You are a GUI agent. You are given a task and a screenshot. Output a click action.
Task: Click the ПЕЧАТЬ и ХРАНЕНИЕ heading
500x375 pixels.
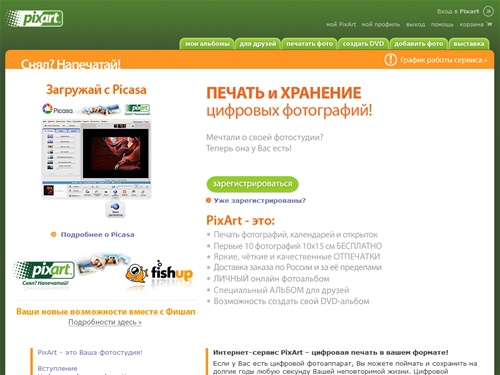(284, 93)
